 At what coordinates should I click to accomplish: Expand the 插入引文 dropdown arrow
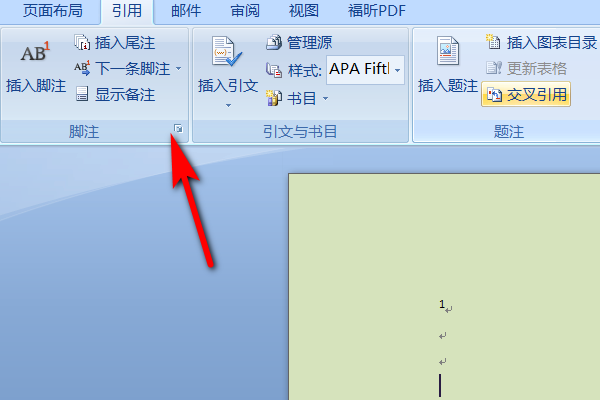(x=228, y=105)
